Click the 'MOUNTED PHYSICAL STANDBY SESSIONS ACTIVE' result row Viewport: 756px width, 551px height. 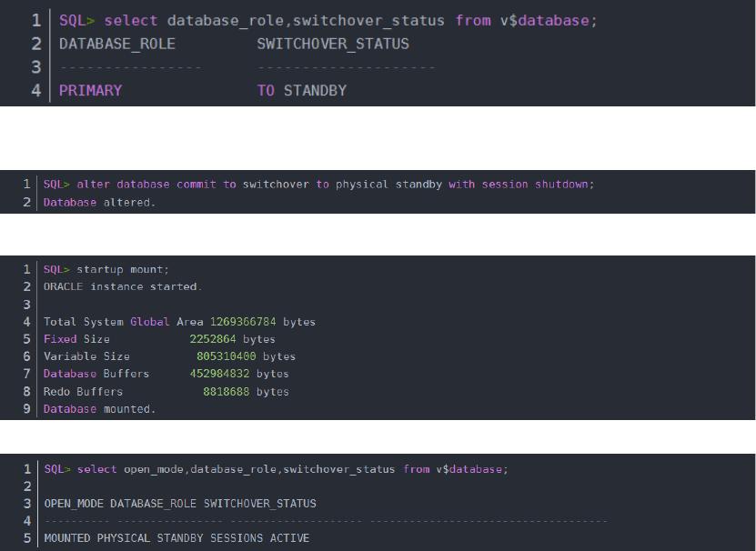[176, 538]
